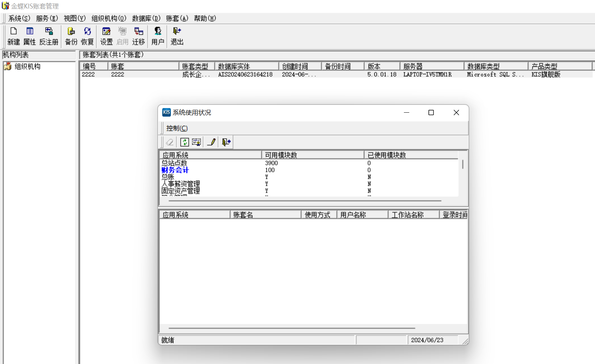Click the 数据库实体 column header

click(247, 66)
